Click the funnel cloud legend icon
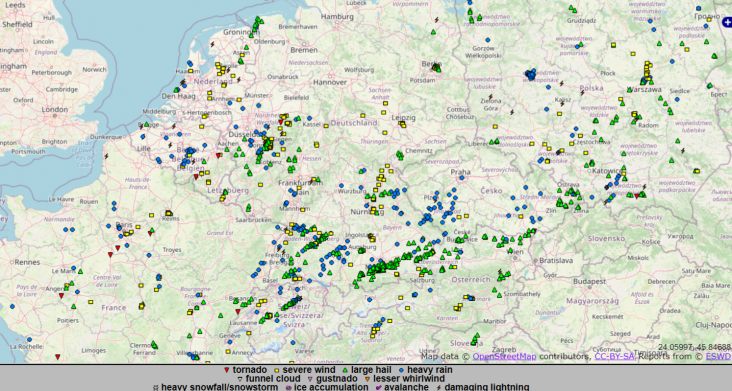 click(240, 379)
